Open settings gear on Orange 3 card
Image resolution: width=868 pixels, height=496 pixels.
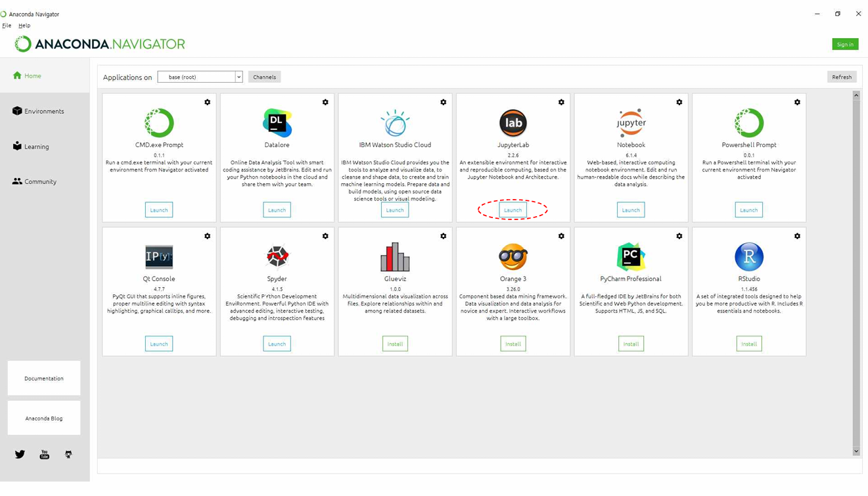(561, 237)
